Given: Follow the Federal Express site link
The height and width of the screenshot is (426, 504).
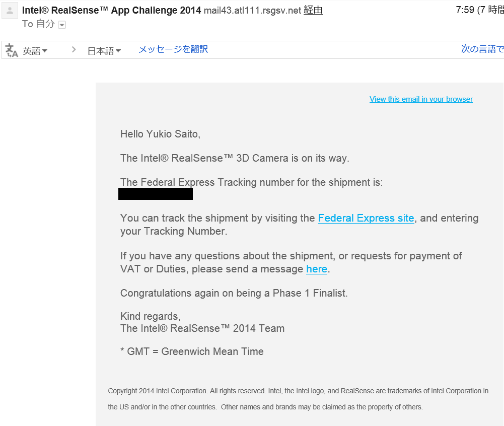Looking at the screenshot, I should click(366, 218).
